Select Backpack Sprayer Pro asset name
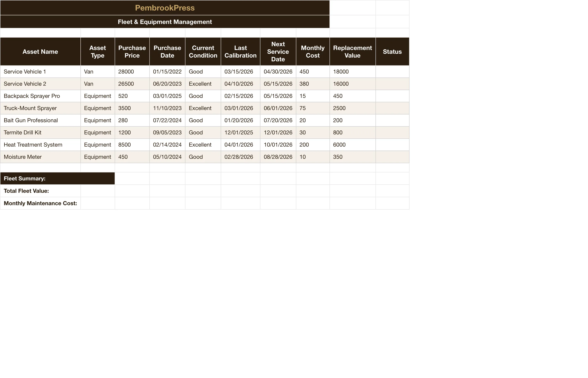 point(40,96)
